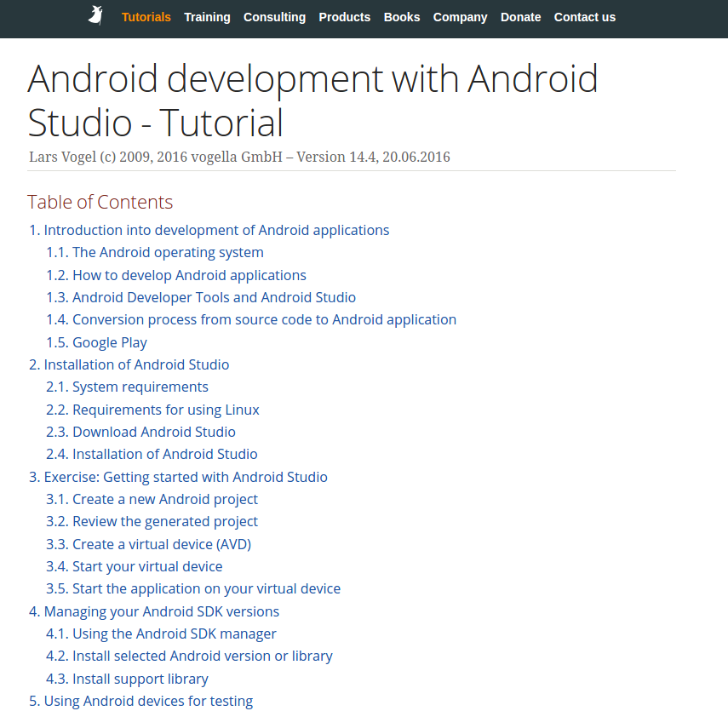Click the Donate navigation link
Viewport: 728px width, 711px height.
520,17
